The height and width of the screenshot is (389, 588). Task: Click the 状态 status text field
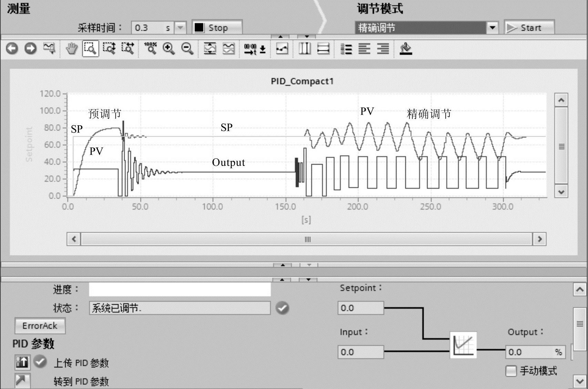[180, 308]
